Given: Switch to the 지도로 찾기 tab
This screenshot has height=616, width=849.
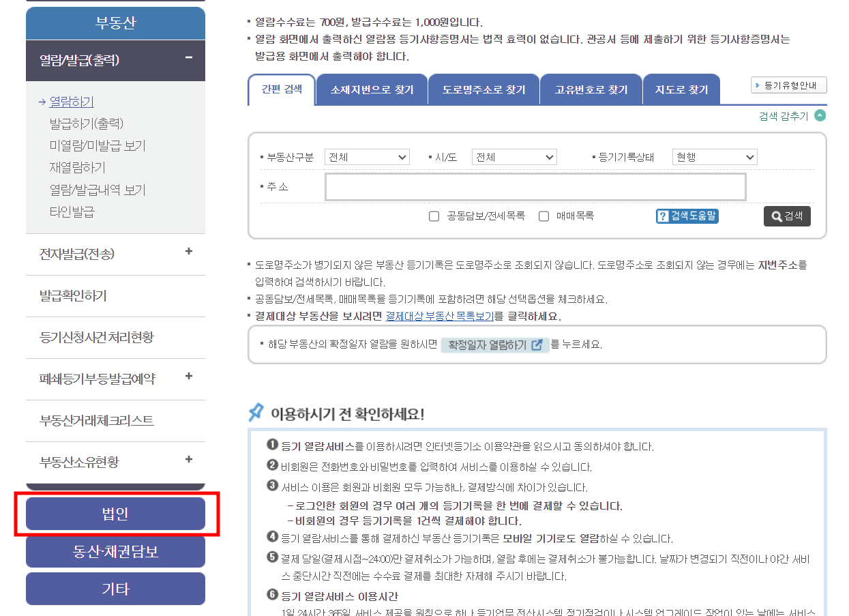Looking at the screenshot, I should [x=681, y=89].
